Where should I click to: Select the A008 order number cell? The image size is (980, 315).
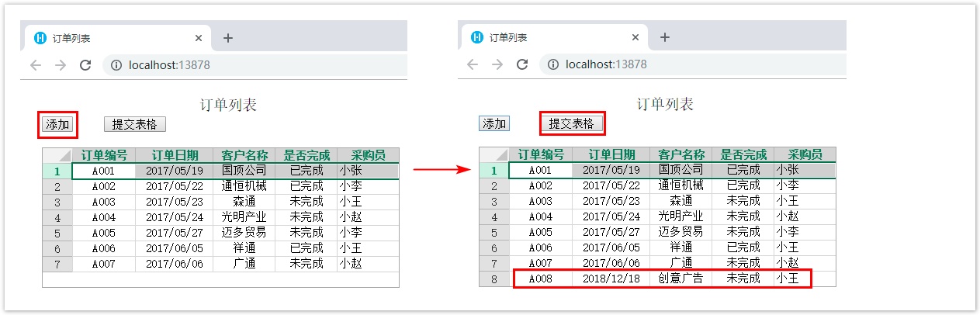(541, 279)
